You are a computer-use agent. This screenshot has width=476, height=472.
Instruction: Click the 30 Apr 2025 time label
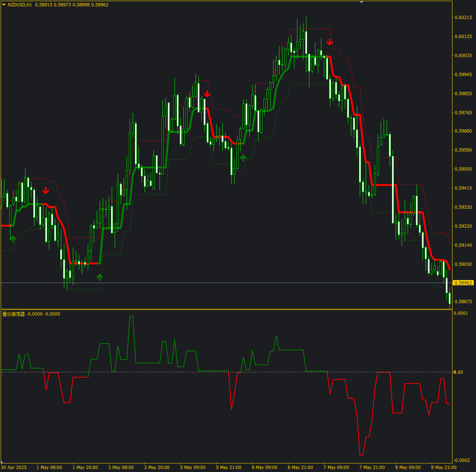pos(14,467)
